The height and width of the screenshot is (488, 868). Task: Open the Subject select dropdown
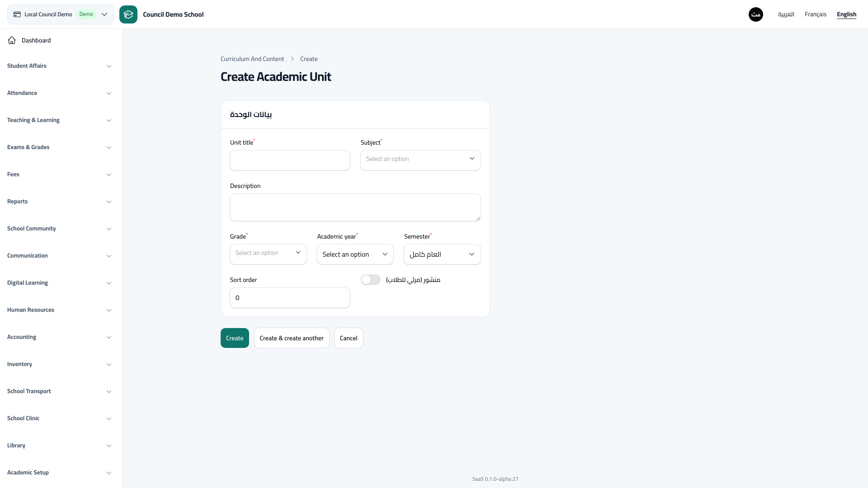point(420,160)
